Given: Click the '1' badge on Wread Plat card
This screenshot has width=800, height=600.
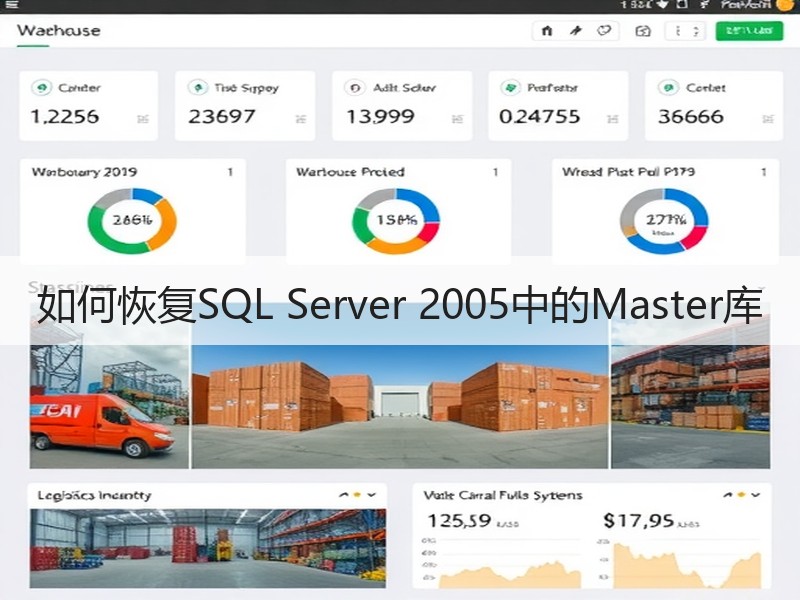Looking at the screenshot, I should [x=764, y=172].
